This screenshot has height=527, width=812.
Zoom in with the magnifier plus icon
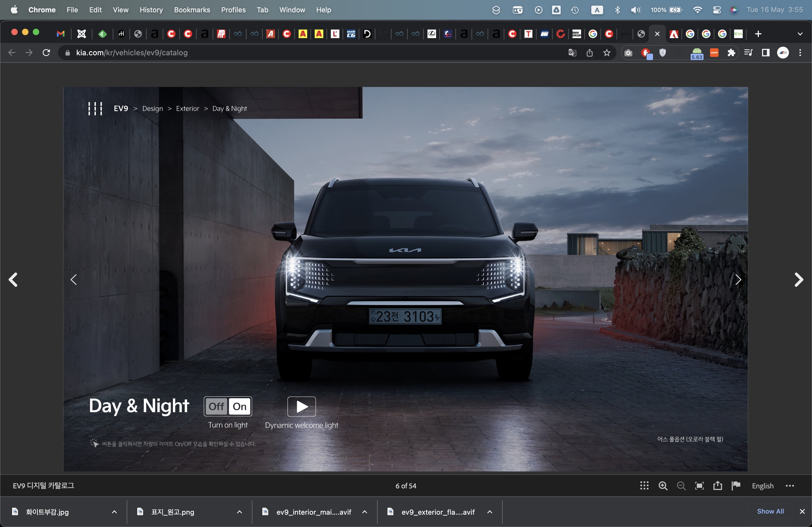663,486
